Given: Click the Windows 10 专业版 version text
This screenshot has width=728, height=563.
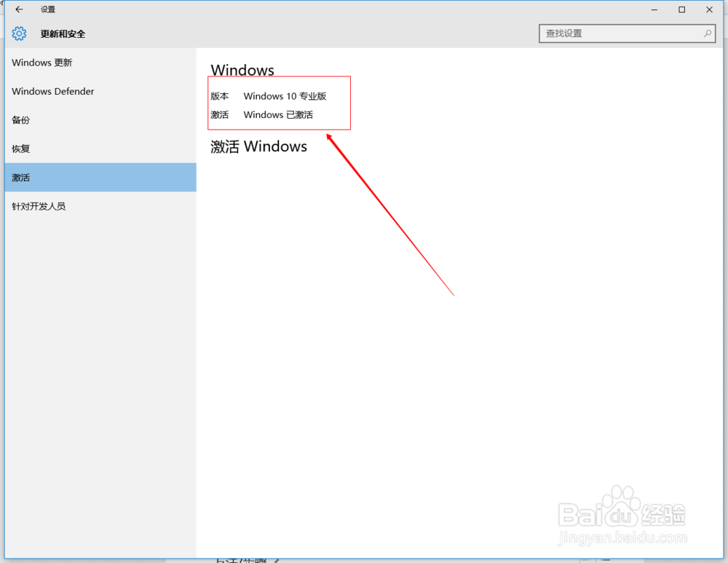Looking at the screenshot, I should pyautogui.click(x=285, y=95).
